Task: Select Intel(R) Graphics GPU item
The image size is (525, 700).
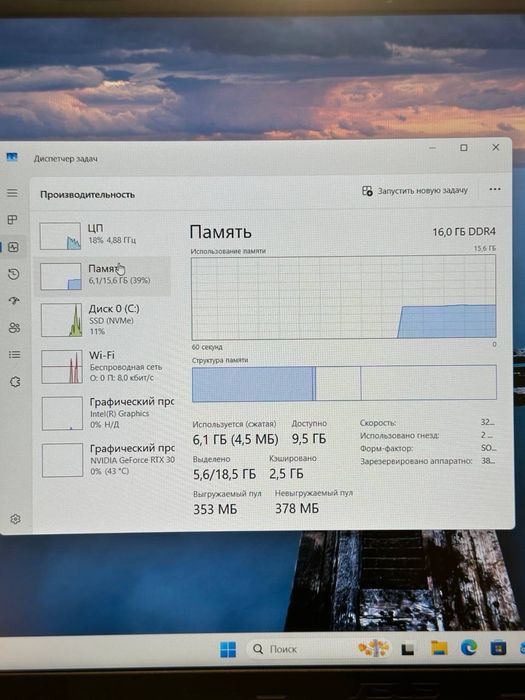Action: [106, 413]
